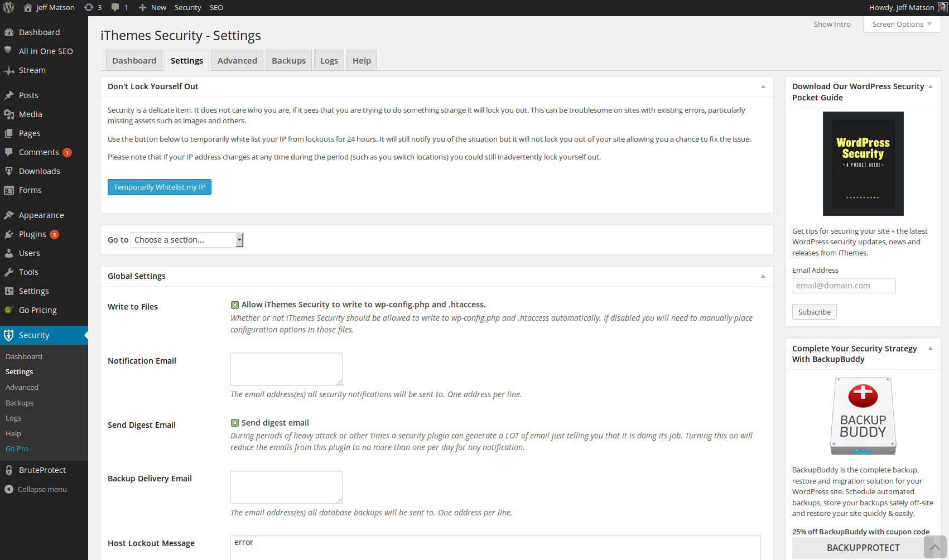Open the 'Choose a section...' dropdown

point(187,240)
